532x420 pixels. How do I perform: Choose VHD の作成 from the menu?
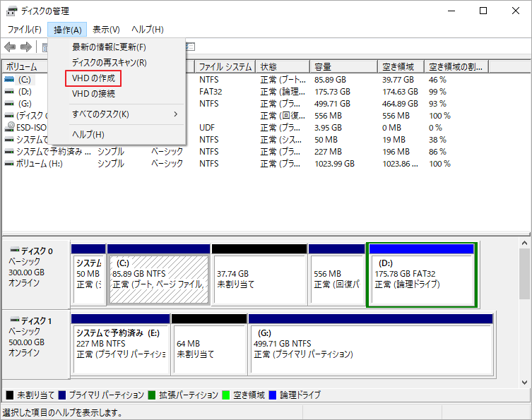tap(93, 78)
